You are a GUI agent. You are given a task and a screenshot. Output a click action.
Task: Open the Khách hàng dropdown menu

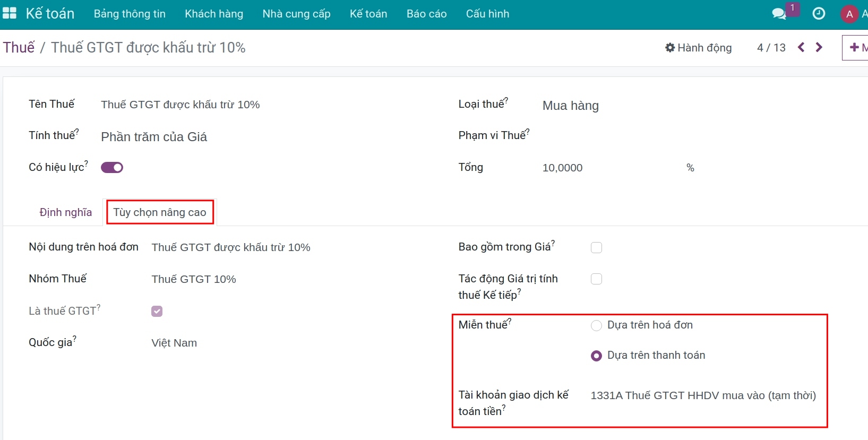[214, 14]
